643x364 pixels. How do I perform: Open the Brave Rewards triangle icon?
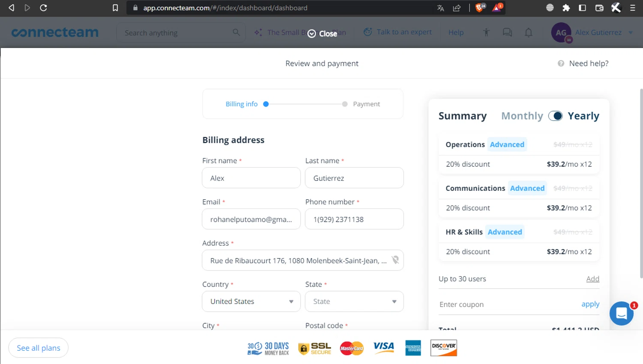coord(497,7)
